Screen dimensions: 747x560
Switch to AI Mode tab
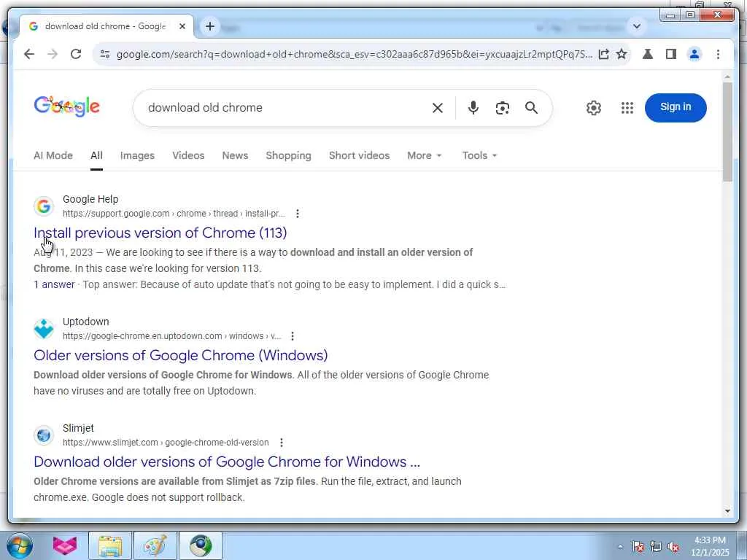coord(53,156)
